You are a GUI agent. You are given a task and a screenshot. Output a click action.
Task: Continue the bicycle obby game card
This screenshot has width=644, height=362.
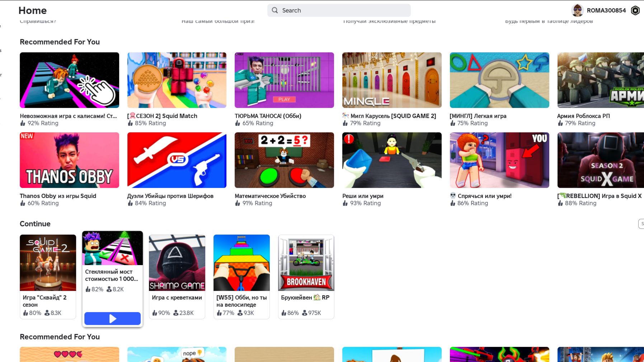pyautogui.click(x=241, y=277)
